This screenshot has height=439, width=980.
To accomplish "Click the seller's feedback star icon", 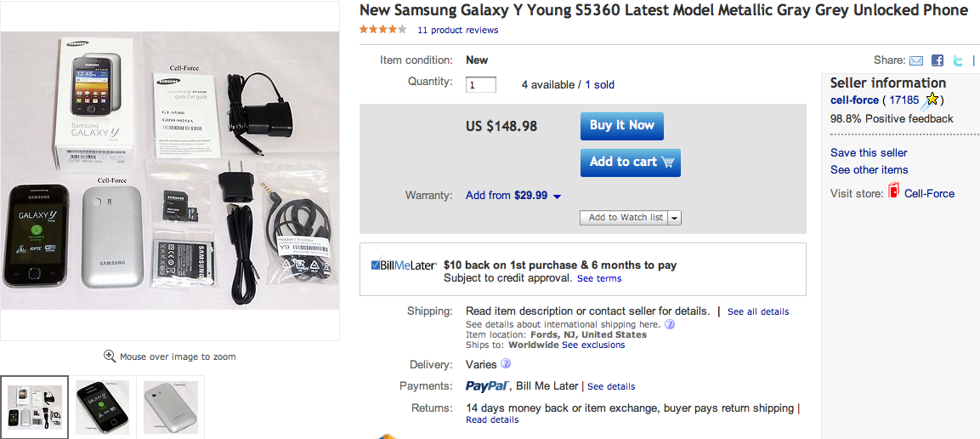I will pyautogui.click(x=932, y=100).
